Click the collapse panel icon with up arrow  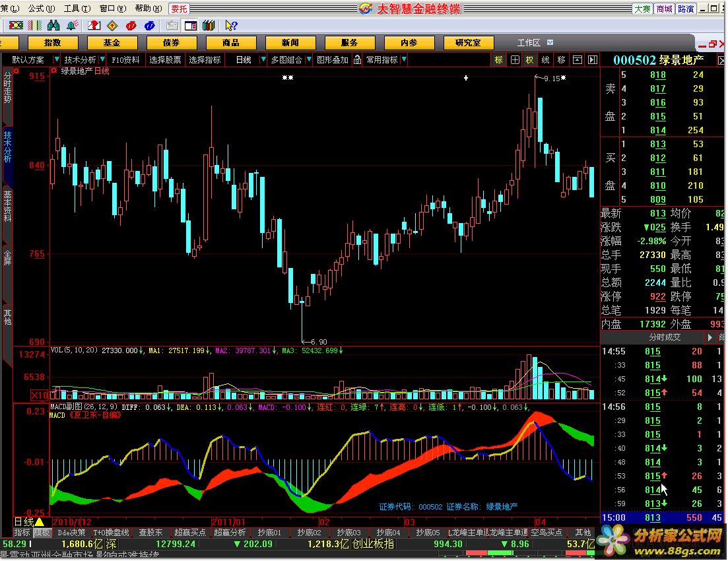tap(577, 59)
